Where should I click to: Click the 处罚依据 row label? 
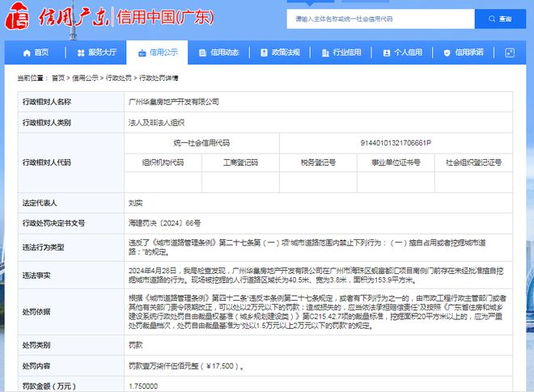coord(36,312)
